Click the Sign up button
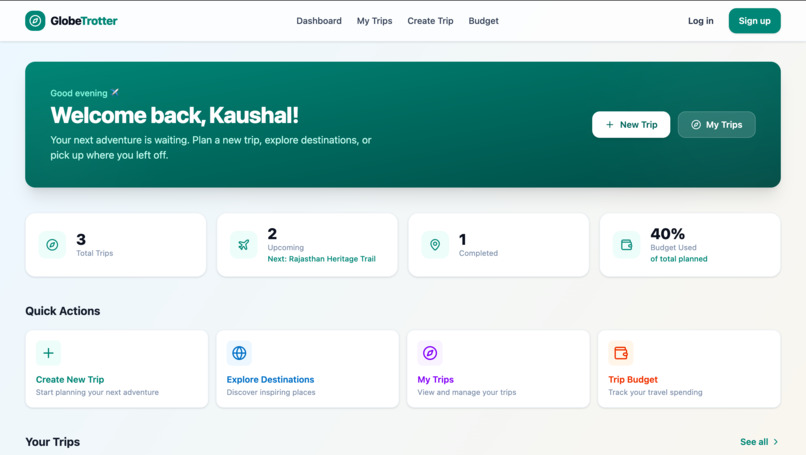 pyautogui.click(x=754, y=21)
